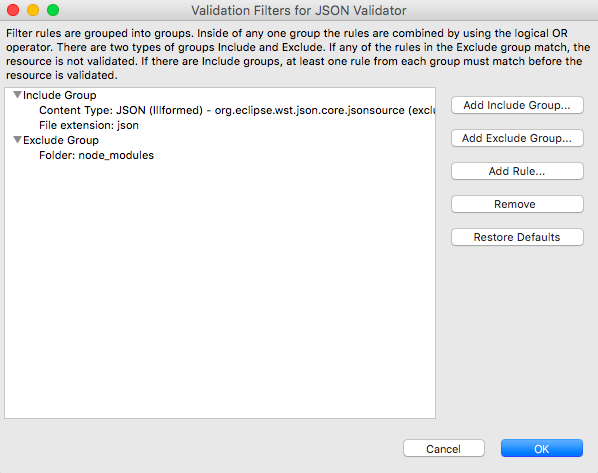Minimize the window using the yellow button
The height and width of the screenshot is (473, 598).
33,10
